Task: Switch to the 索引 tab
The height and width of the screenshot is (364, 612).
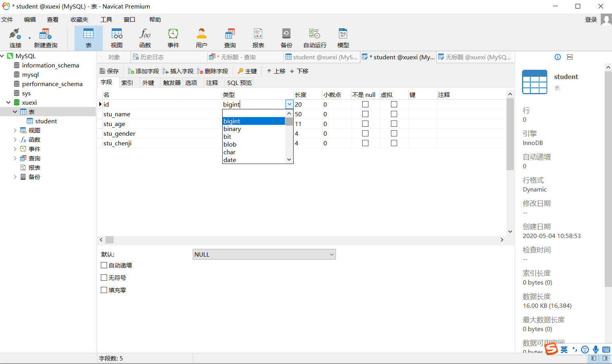Action: (127, 83)
